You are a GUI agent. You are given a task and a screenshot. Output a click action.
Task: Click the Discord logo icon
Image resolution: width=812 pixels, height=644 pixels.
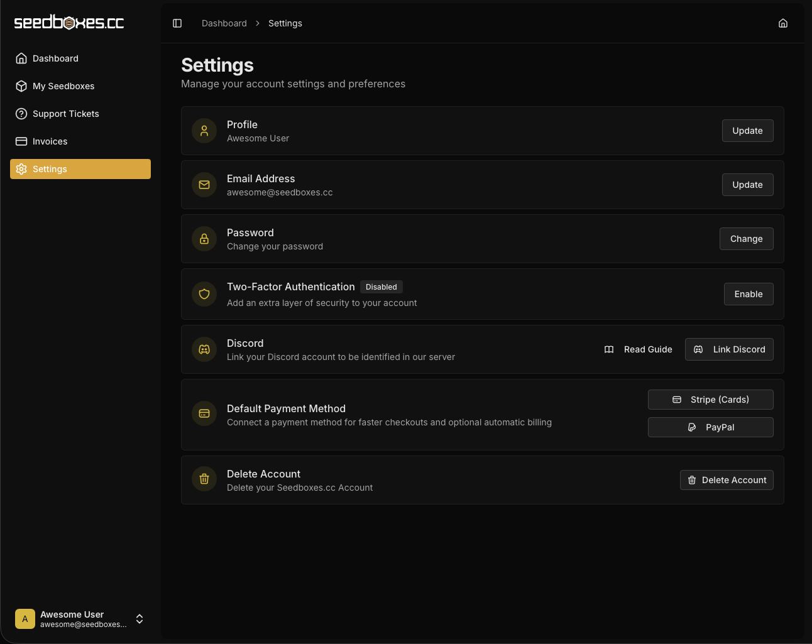click(204, 349)
